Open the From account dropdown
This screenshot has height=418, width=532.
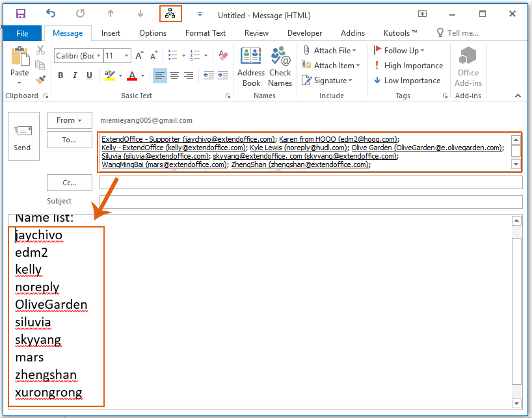(x=69, y=120)
